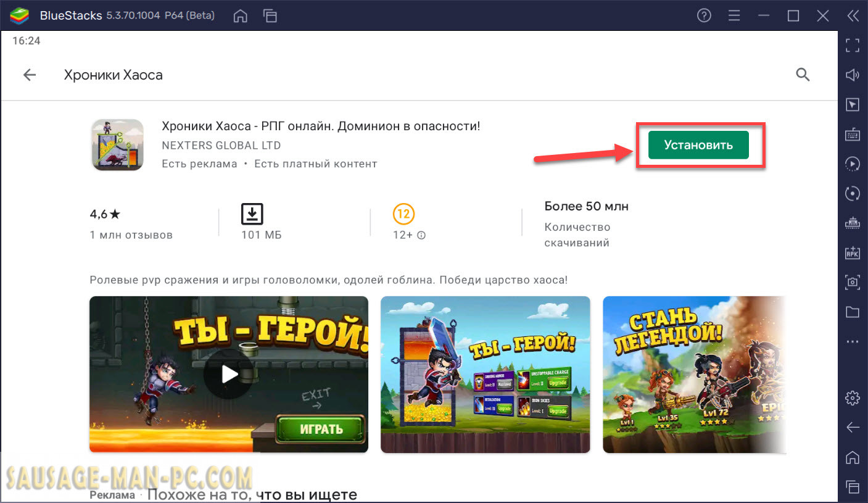Screen dimensions: 868x503
Task: Open the BlueStacks help question mark
Action: coord(704,15)
